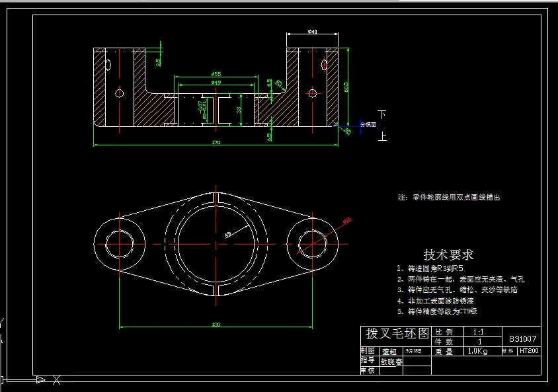Select the date cell beside 董超
The height and width of the screenshot is (392, 558).
(x=417, y=351)
